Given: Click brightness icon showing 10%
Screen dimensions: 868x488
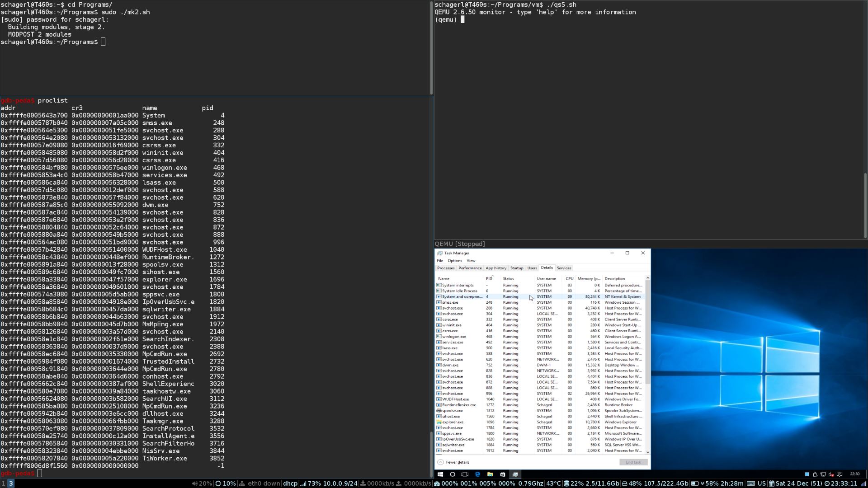Looking at the screenshot, I should pos(218,483).
